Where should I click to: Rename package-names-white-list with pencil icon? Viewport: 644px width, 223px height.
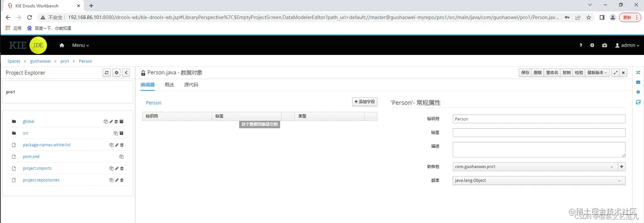click(117, 145)
